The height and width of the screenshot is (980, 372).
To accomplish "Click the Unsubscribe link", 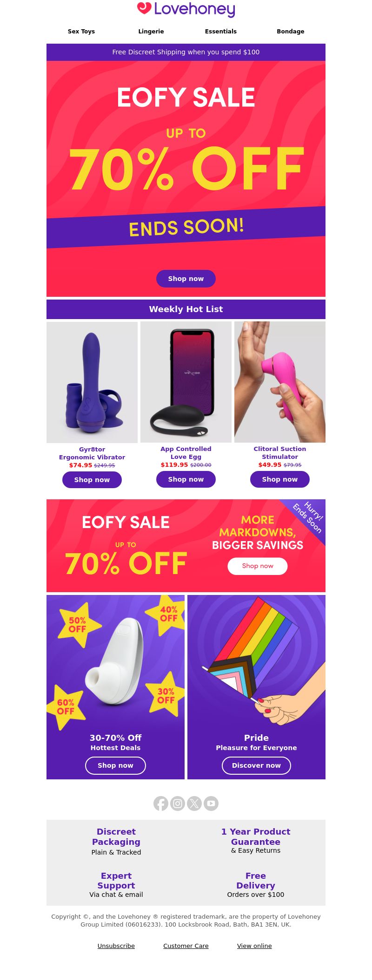I will point(116,946).
